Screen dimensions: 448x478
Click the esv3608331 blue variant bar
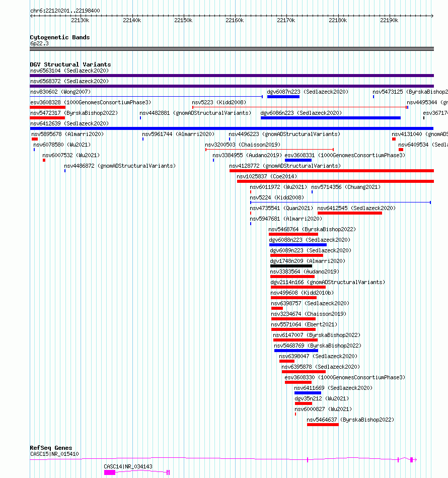298,160
